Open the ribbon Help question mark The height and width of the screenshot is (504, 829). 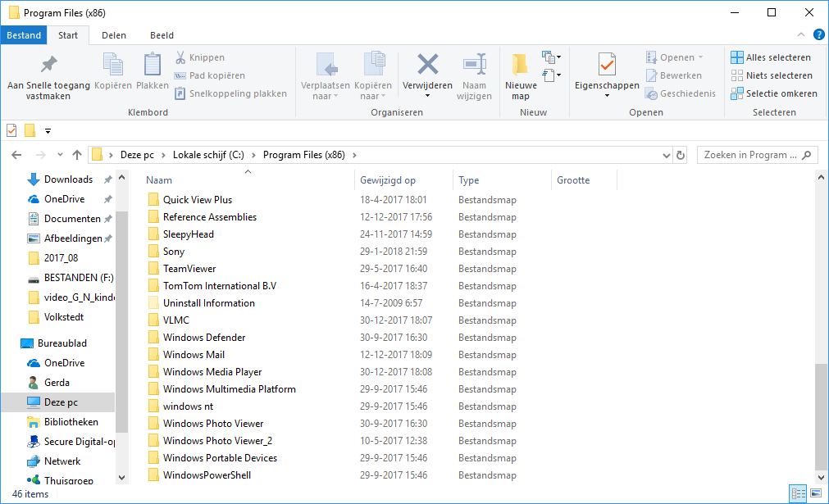point(818,34)
